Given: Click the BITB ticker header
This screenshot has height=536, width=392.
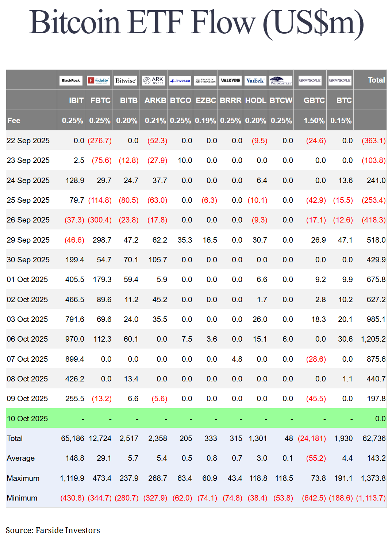Looking at the screenshot, I should [x=129, y=100].
